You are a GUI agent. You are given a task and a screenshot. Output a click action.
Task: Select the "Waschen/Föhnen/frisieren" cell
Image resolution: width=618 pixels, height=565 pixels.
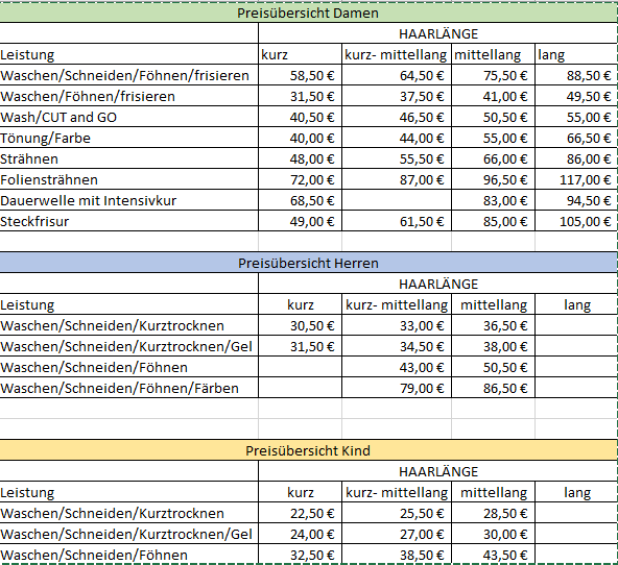point(88,96)
